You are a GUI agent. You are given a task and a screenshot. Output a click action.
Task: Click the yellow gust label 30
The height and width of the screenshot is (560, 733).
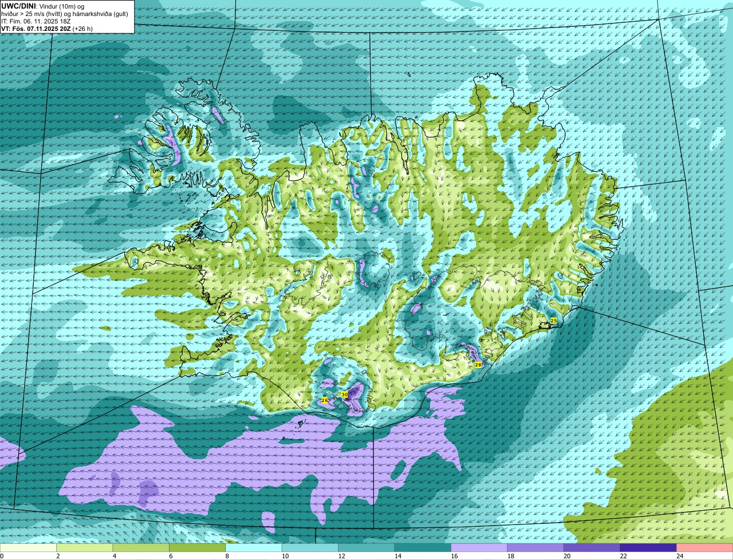pos(345,395)
